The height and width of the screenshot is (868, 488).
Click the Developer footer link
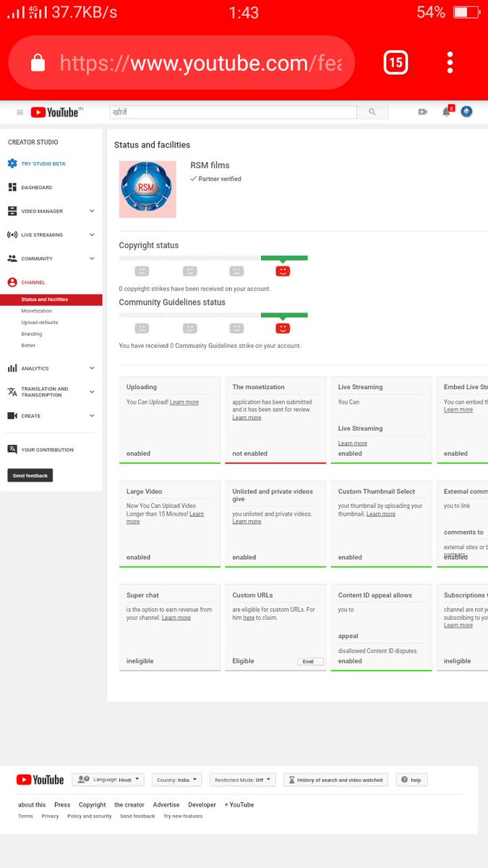(202, 804)
